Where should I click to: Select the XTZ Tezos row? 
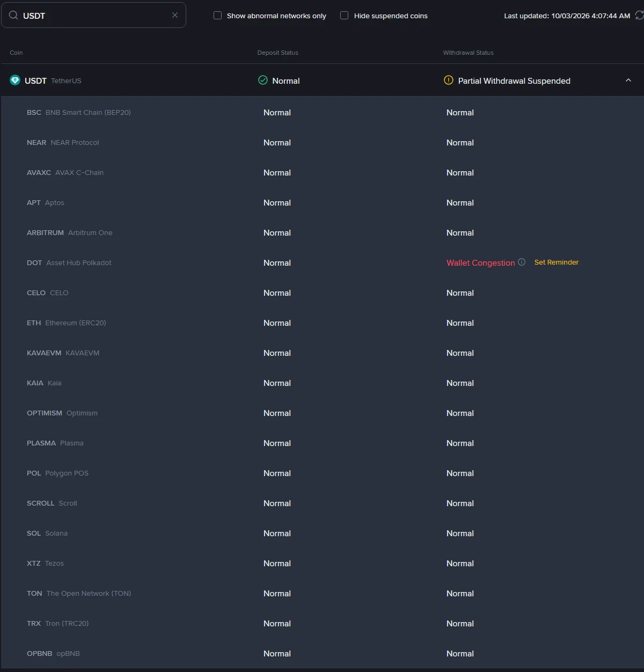coord(322,564)
